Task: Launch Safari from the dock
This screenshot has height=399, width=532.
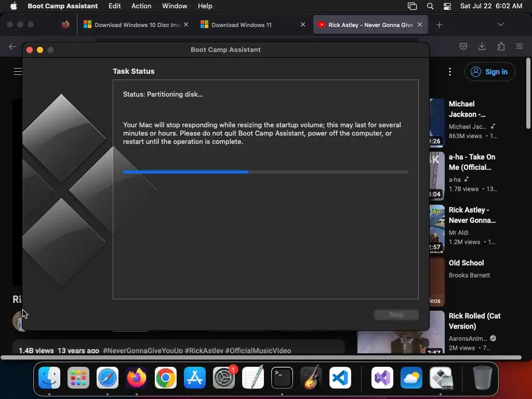Action: [x=108, y=378]
